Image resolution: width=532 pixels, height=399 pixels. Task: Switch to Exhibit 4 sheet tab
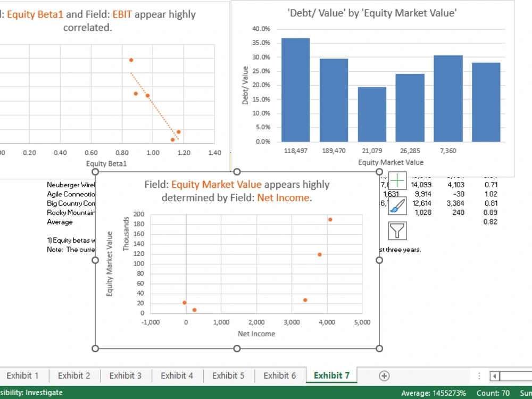[x=177, y=376]
